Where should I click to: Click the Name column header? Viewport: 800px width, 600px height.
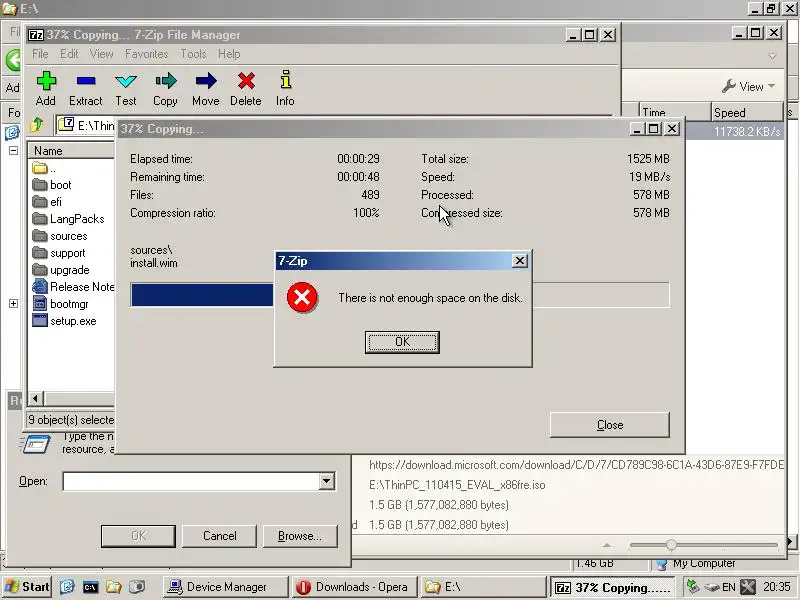pyautogui.click(x=71, y=151)
